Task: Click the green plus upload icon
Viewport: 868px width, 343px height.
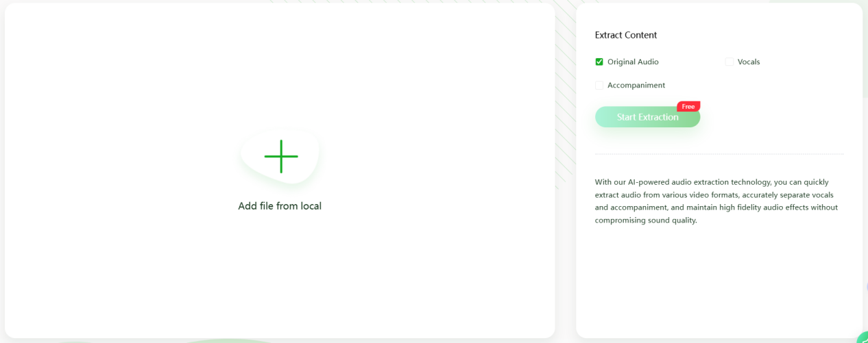Action: [281, 156]
